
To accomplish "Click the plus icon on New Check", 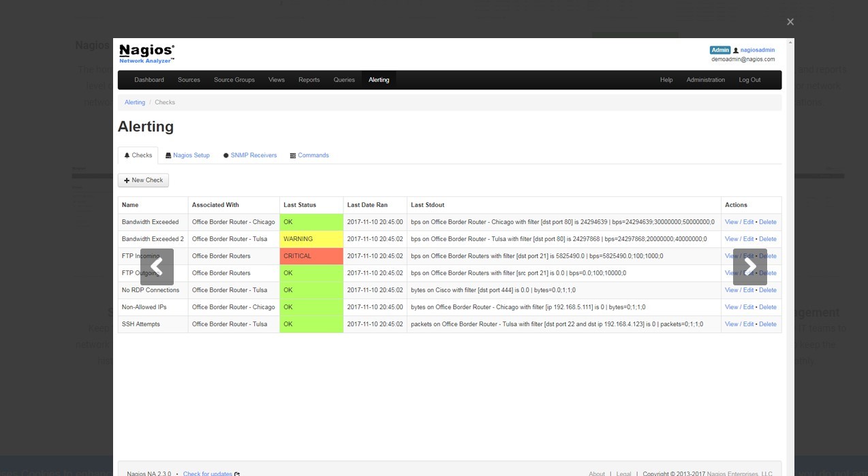I will click(127, 180).
